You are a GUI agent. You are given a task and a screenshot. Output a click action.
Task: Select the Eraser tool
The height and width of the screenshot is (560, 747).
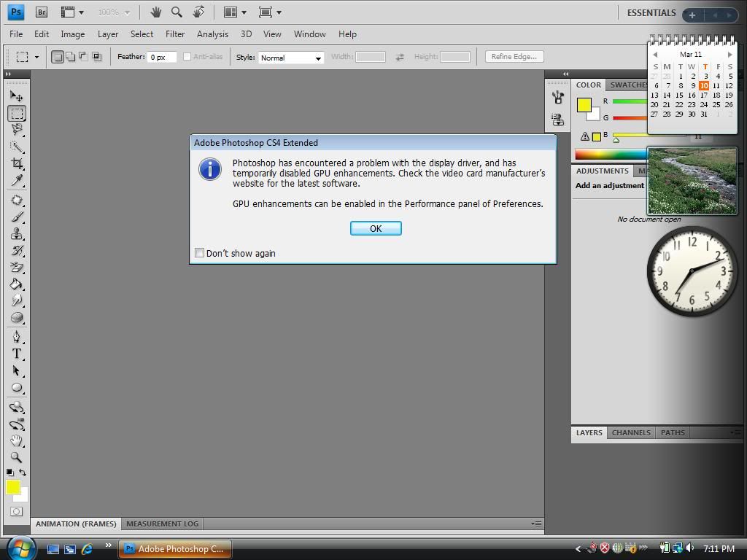click(17, 267)
